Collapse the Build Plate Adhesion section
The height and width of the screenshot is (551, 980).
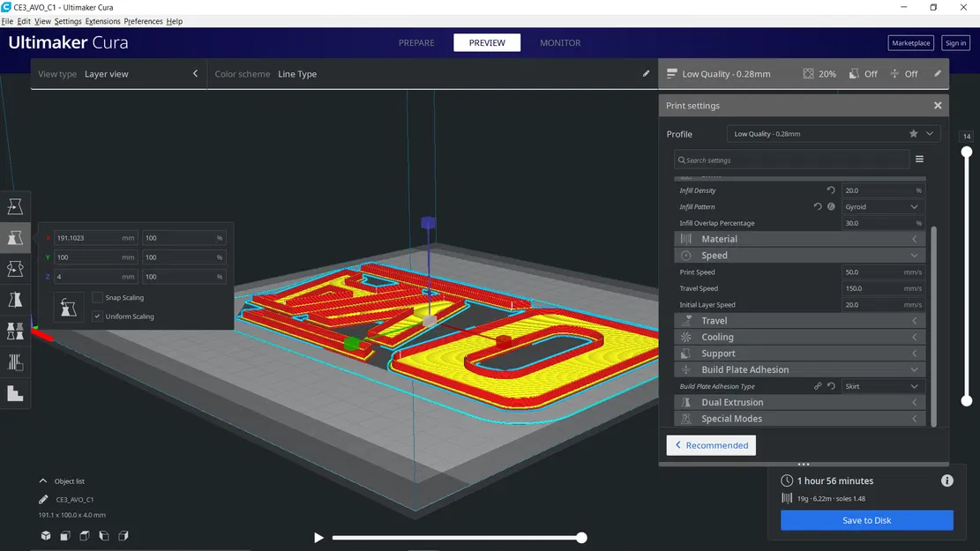[799, 369]
